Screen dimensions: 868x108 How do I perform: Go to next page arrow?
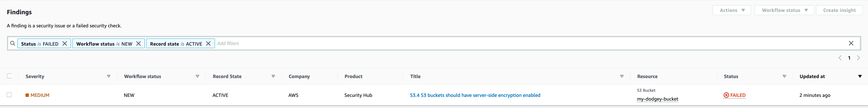(858, 58)
